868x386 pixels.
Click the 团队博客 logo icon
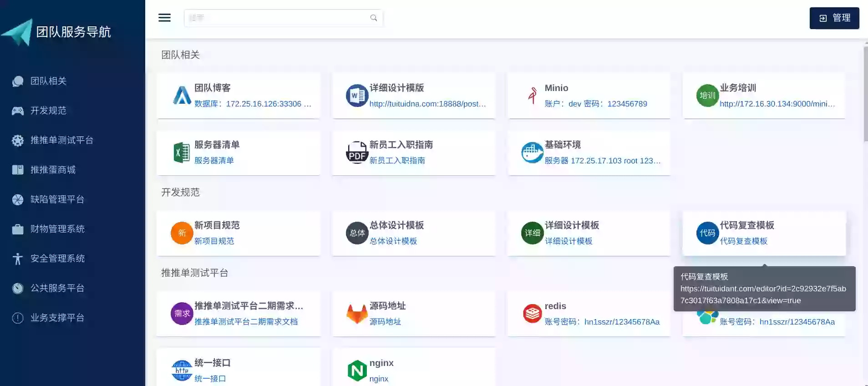[x=182, y=96]
